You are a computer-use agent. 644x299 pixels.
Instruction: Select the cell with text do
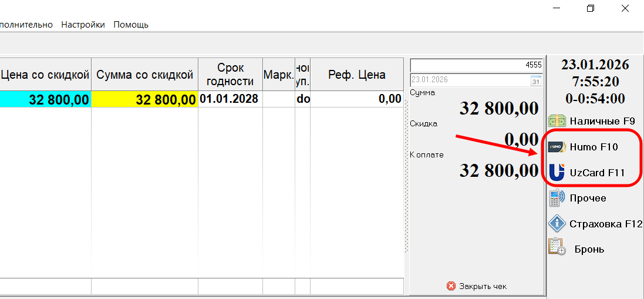pos(303,99)
